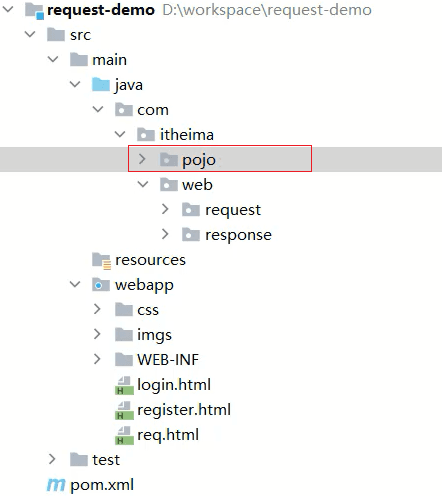Collapse the itheima package
The width and height of the screenshot is (442, 496).
click(x=120, y=134)
